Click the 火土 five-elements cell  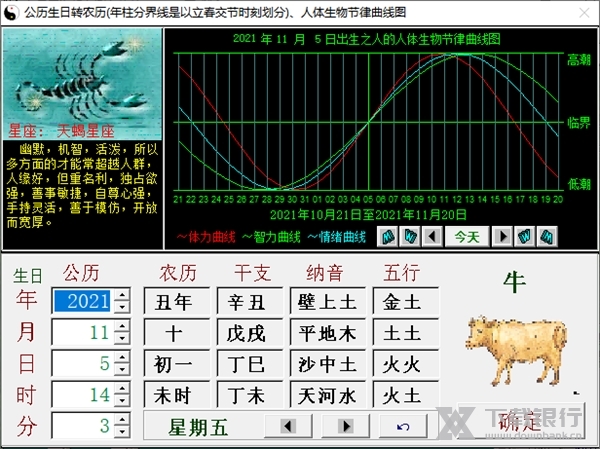[406, 395]
